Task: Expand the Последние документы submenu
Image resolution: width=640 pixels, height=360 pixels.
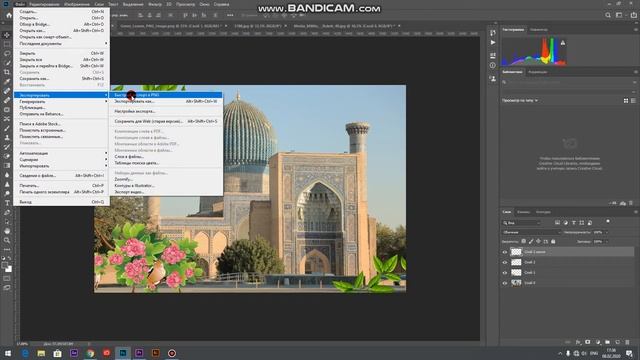Action: [61, 43]
